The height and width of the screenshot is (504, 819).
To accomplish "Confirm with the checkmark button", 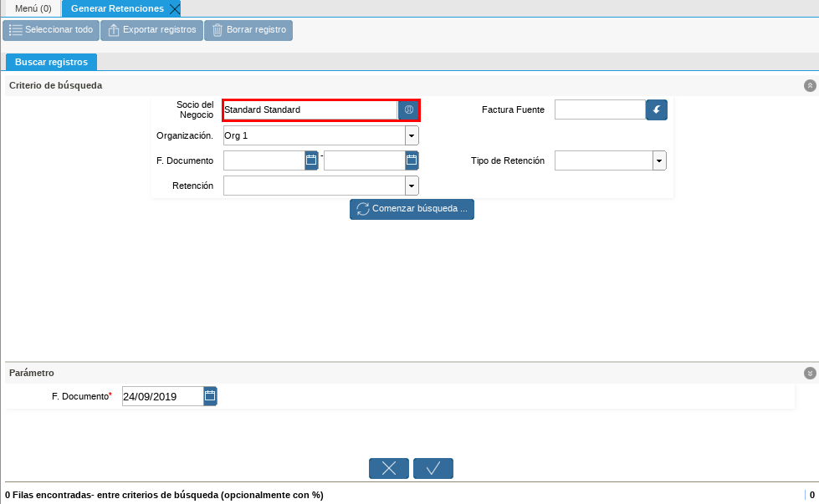I will point(433,468).
